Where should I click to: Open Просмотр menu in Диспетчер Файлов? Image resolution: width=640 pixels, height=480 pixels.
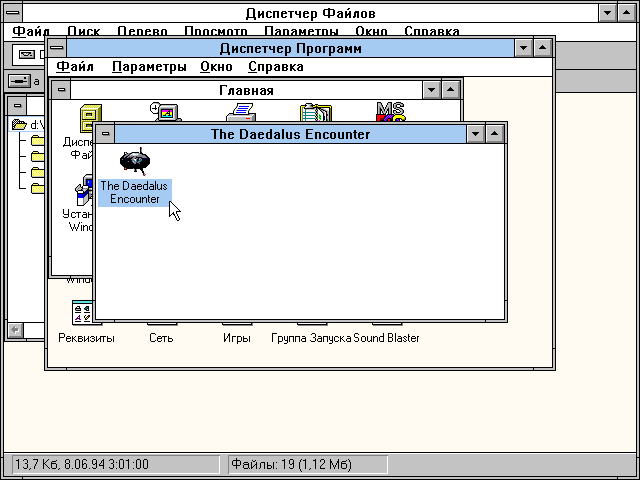216,31
